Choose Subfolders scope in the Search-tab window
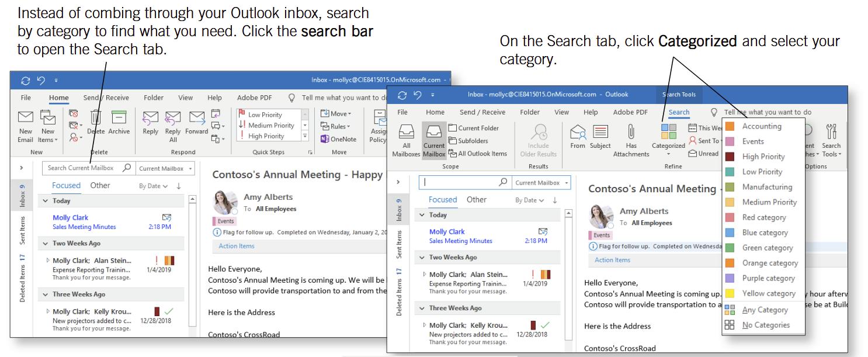 tap(467, 141)
